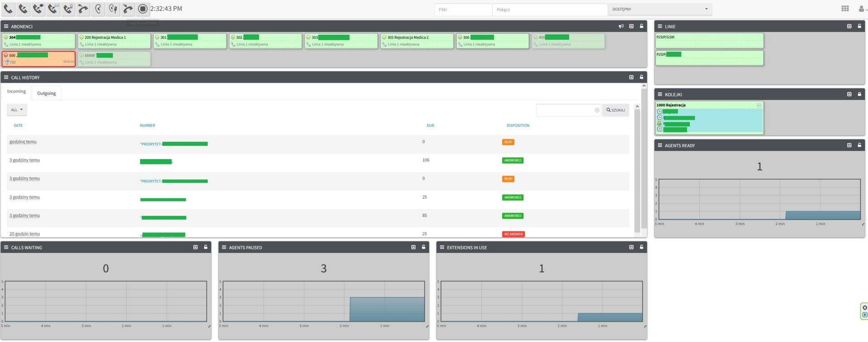Screen dimensions: 868x342
Task: Expand the Extensions In Use chart corner arrow
Action: (645, 326)
